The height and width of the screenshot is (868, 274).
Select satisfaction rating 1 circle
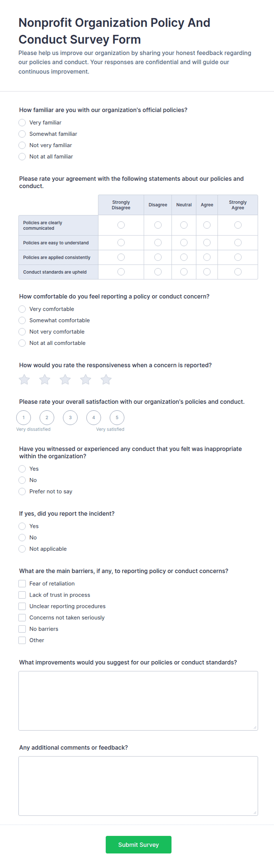(24, 417)
